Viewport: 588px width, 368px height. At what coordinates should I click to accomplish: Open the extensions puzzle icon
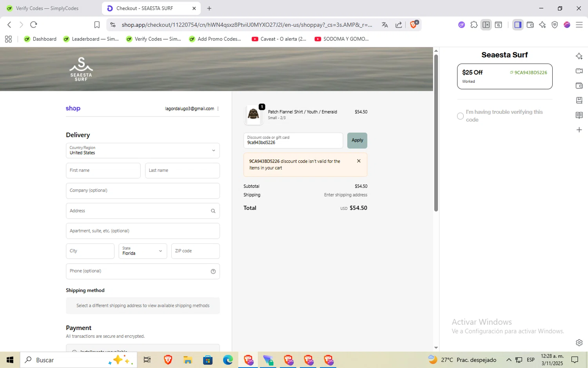click(x=474, y=25)
